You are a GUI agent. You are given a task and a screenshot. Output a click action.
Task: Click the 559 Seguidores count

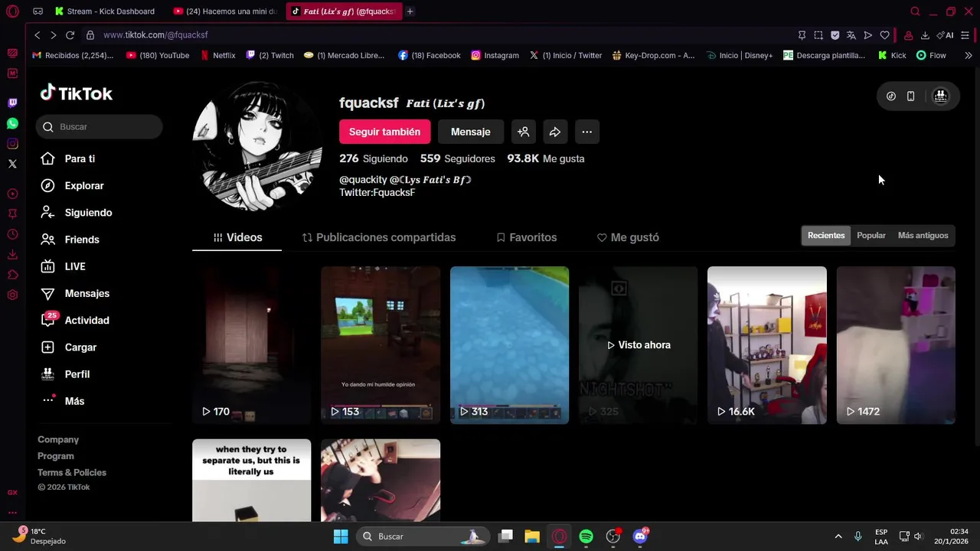tap(457, 158)
